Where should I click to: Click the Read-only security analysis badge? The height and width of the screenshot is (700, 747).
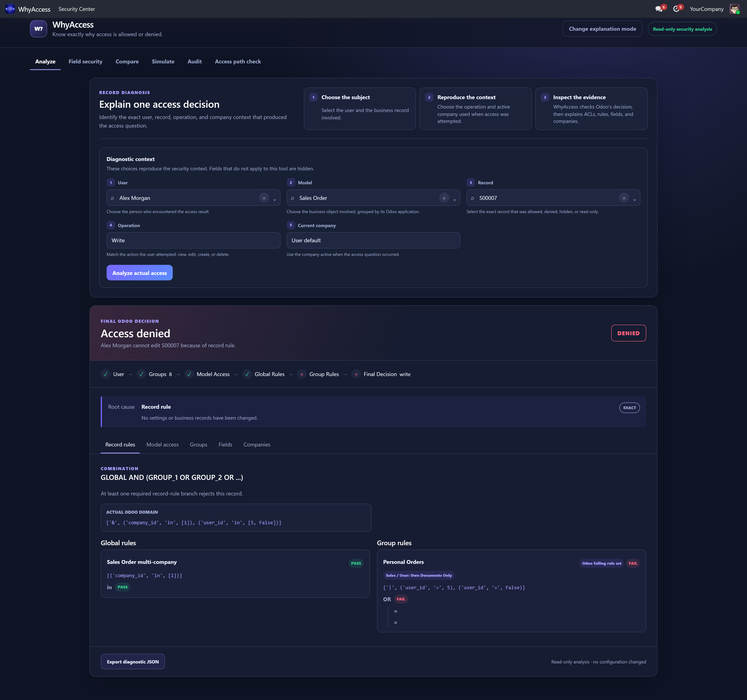click(682, 29)
